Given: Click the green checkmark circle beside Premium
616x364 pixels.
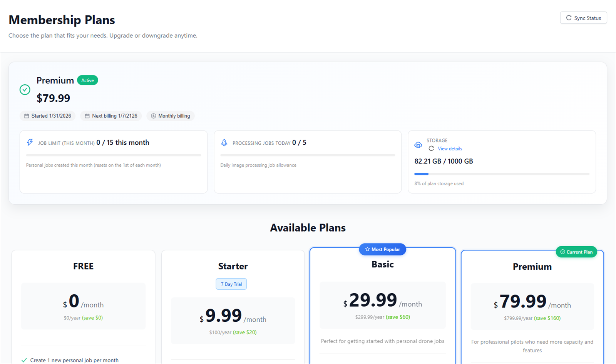Looking at the screenshot, I should click(x=25, y=90).
